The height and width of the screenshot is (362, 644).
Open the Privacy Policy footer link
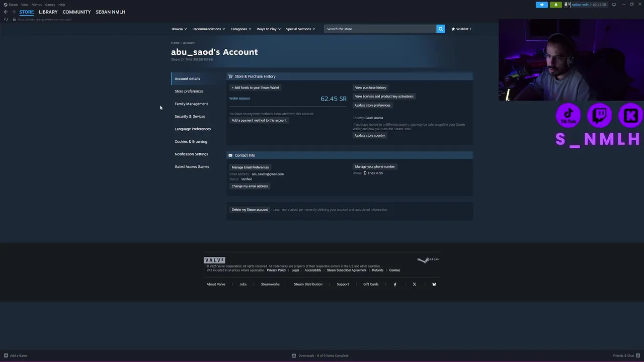(x=276, y=270)
